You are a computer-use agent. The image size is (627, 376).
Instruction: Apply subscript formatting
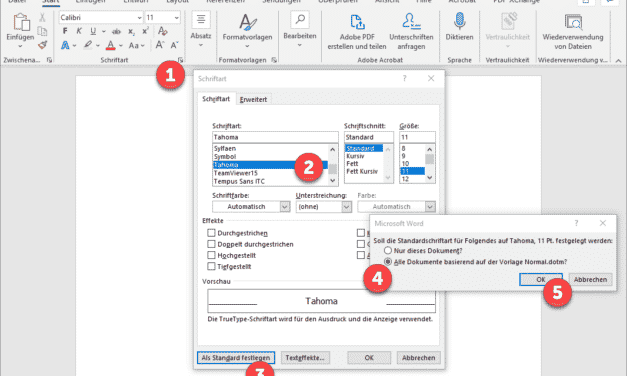click(x=131, y=31)
